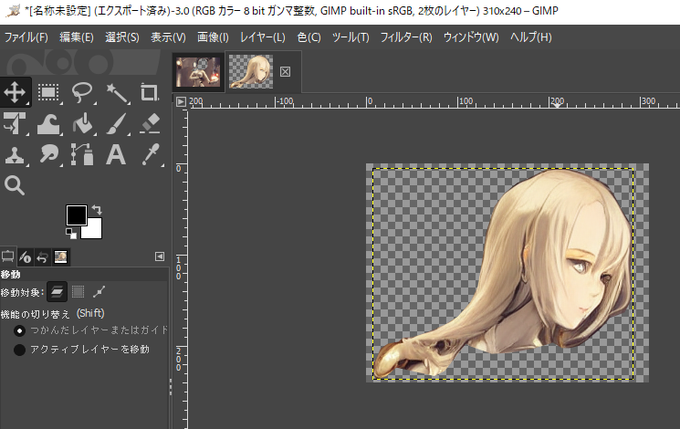Select the Eraser tool
Screen dimensions: 680x429
point(150,123)
